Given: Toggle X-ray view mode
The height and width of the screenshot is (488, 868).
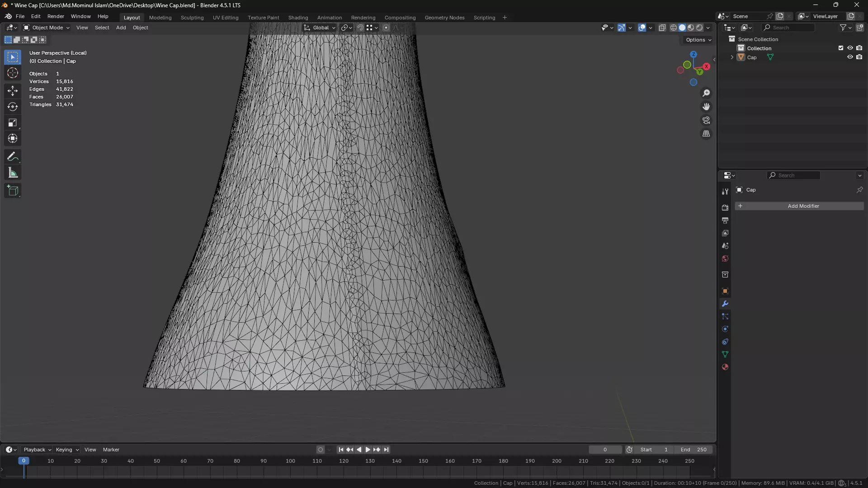Looking at the screenshot, I should [662, 28].
